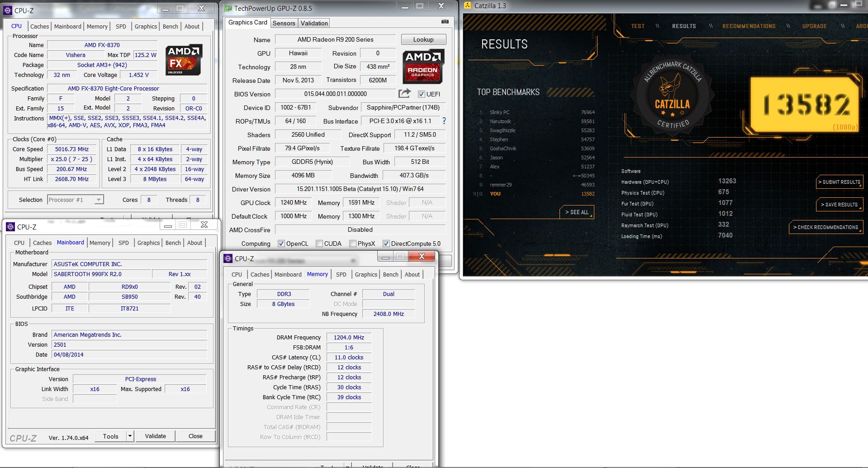
Task: Click the NB Frequency value 2408.0 MHz
Action: pos(389,314)
